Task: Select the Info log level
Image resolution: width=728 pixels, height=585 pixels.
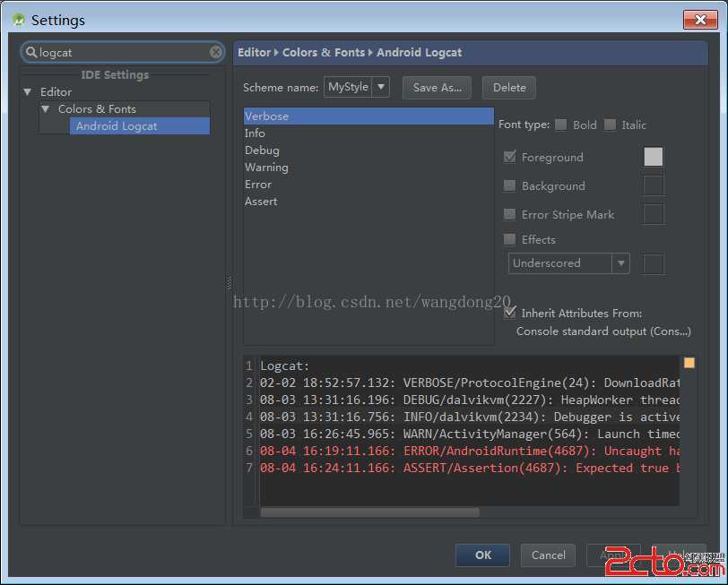Action: [x=368, y=133]
